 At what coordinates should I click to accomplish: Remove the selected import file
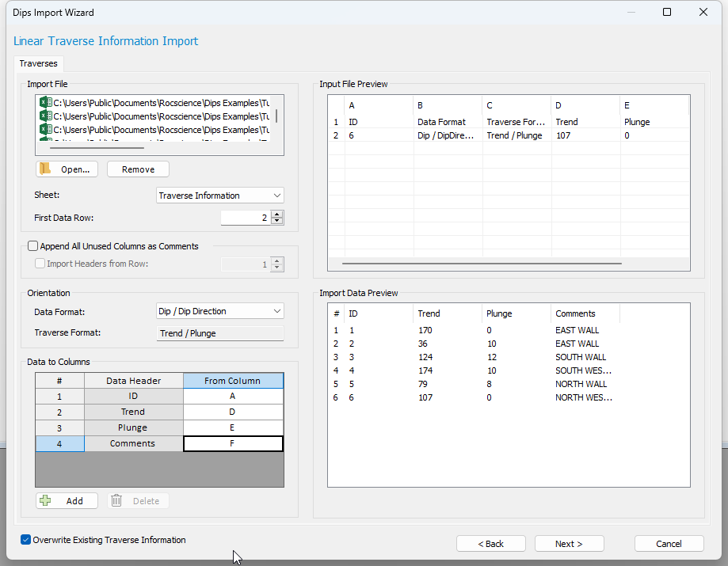point(138,169)
